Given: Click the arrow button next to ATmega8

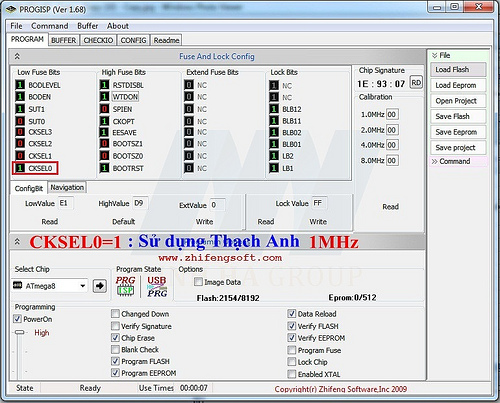Looking at the screenshot, I should pyautogui.click(x=100, y=286).
